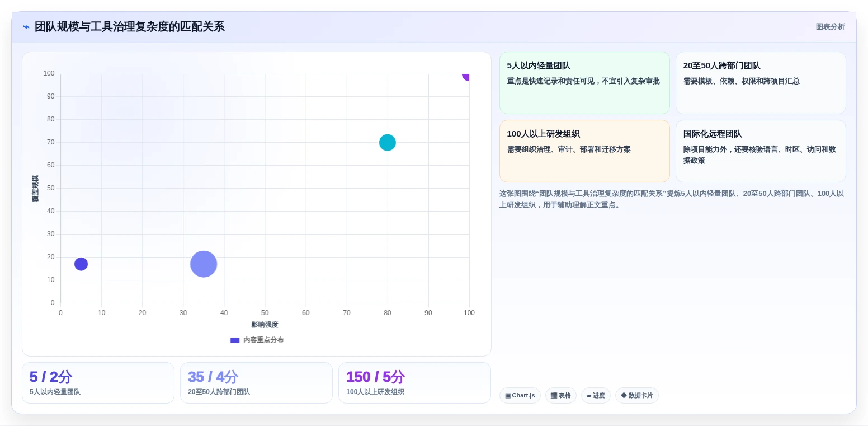The height and width of the screenshot is (426, 868).
Task: Click the chart summary paragraph starting 这张图围绕
Action: coord(672,199)
